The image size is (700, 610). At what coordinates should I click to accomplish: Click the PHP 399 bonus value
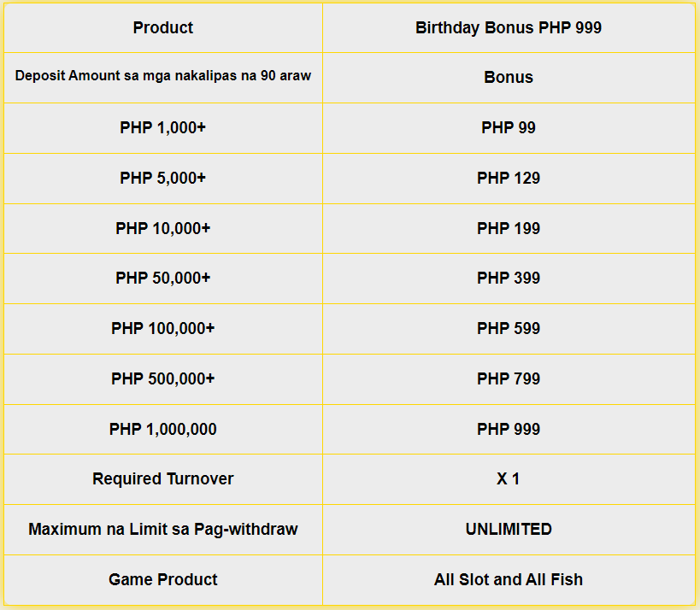(509, 278)
